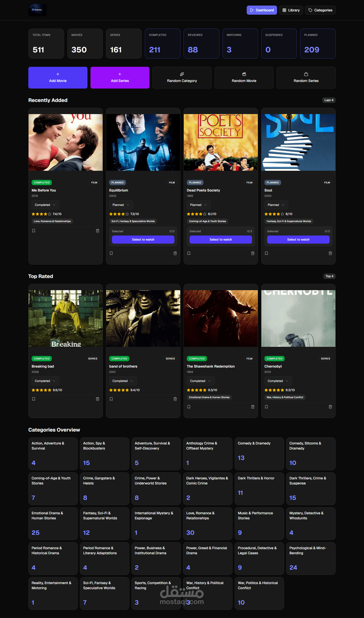Open Chernobyl poster thumbnail
Screen dimensions: 364x618
pos(298,318)
